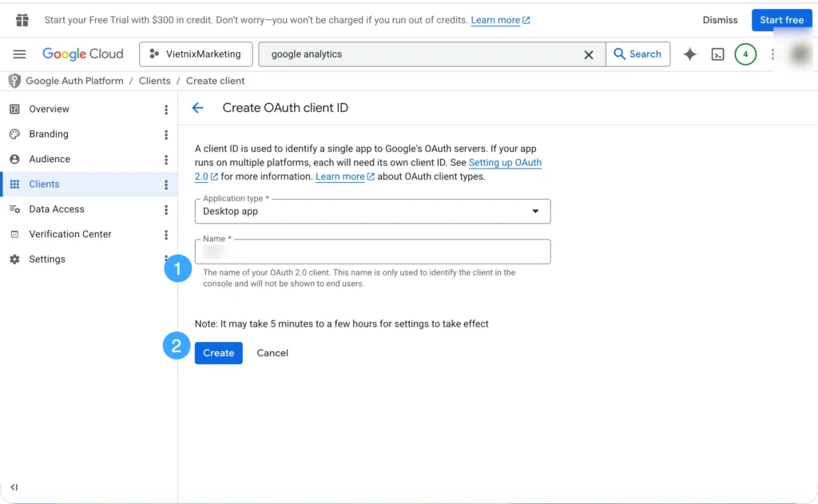The height and width of the screenshot is (504, 818).
Task: Expand the three-dot menu beside Branding
Action: pos(166,135)
